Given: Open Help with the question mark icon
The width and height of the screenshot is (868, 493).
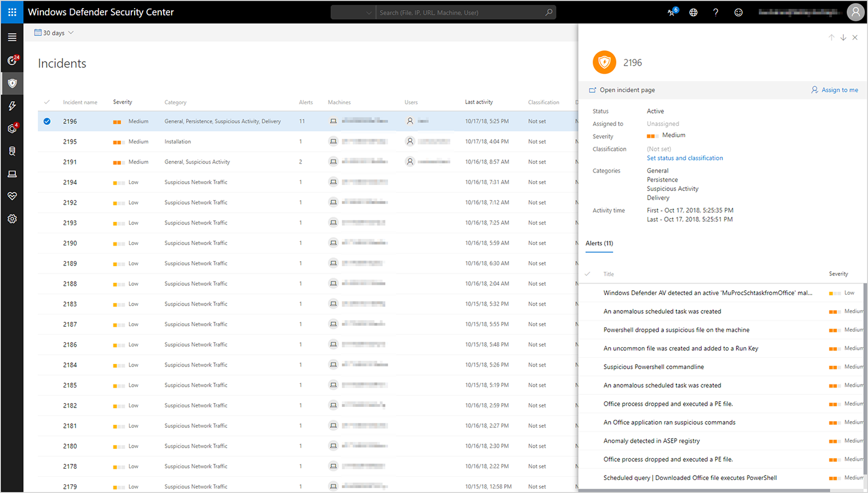Looking at the screenshot, I should coord(715,12).
